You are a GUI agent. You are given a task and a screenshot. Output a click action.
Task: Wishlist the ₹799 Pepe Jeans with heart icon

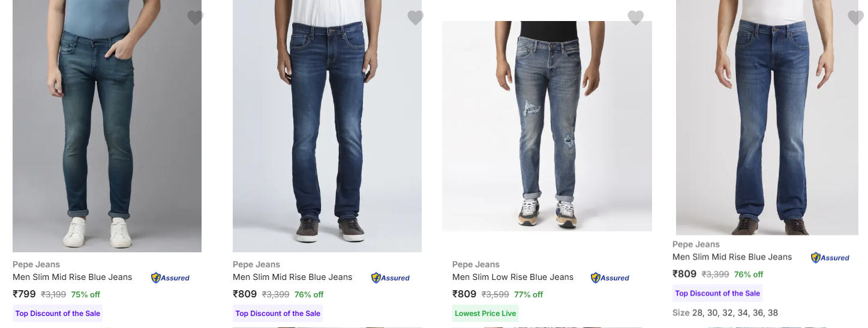pos(195,18)
